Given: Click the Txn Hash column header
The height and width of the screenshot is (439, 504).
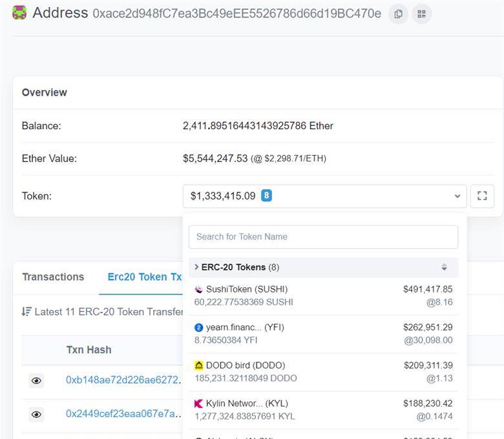Looking at the screenshot, I should [x=89, y=350].
